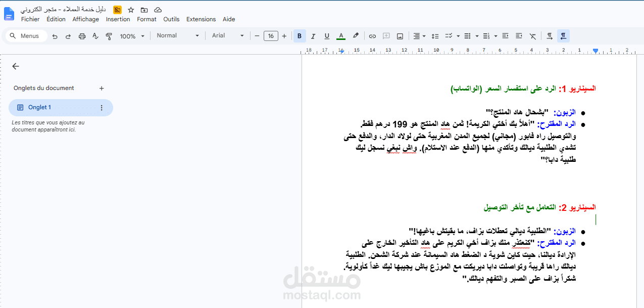Open the zoom 100% dropdown
Screen dimensions: 644x308
tap(132, 36)
